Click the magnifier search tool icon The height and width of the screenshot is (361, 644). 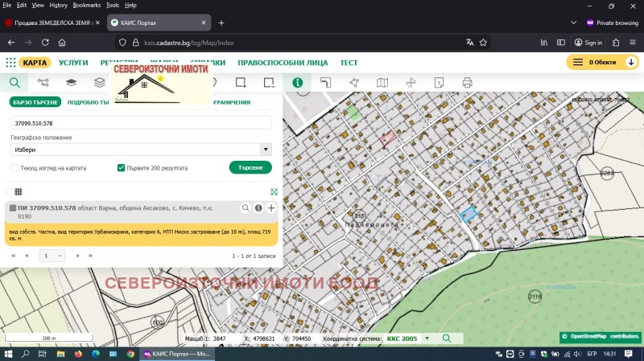pyautogui.click(x=14, y=82)
